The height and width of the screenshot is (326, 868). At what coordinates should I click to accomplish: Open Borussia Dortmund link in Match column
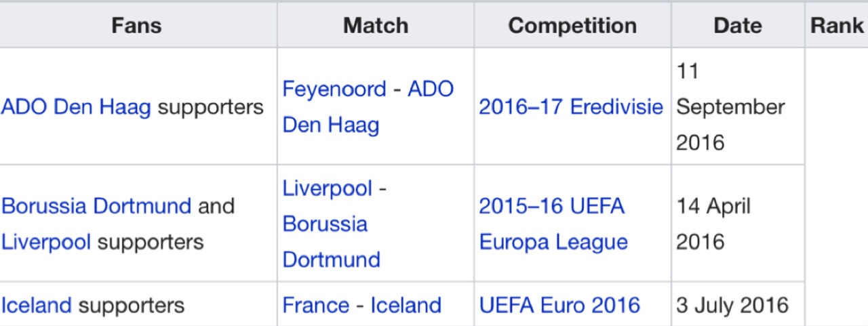pos(331,242)
